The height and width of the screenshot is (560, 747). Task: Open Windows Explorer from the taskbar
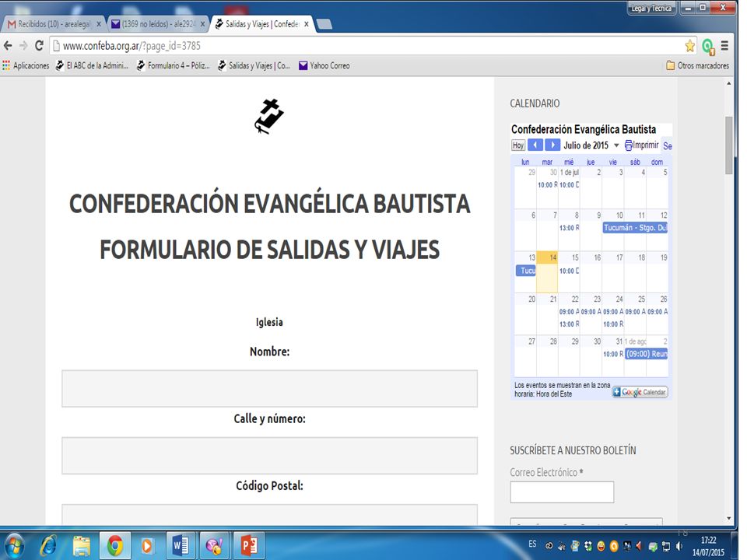click(x=82, y=546)
